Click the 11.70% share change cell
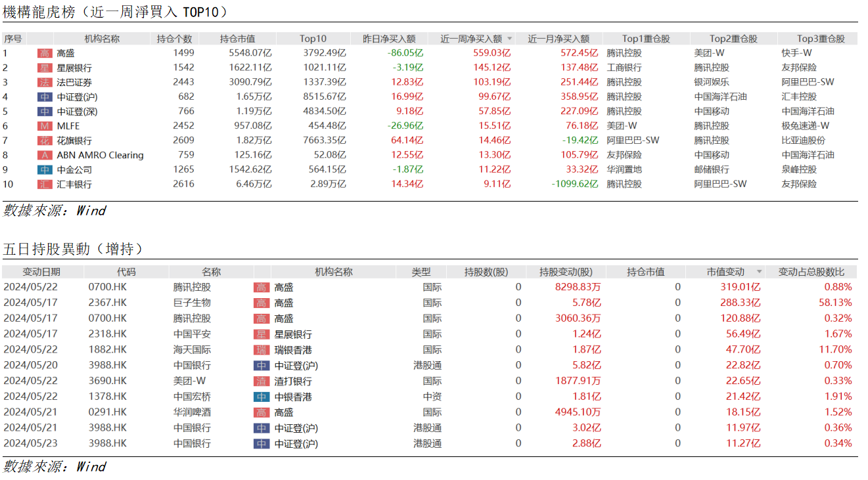868x480 pixels. (x=834, y=350)
